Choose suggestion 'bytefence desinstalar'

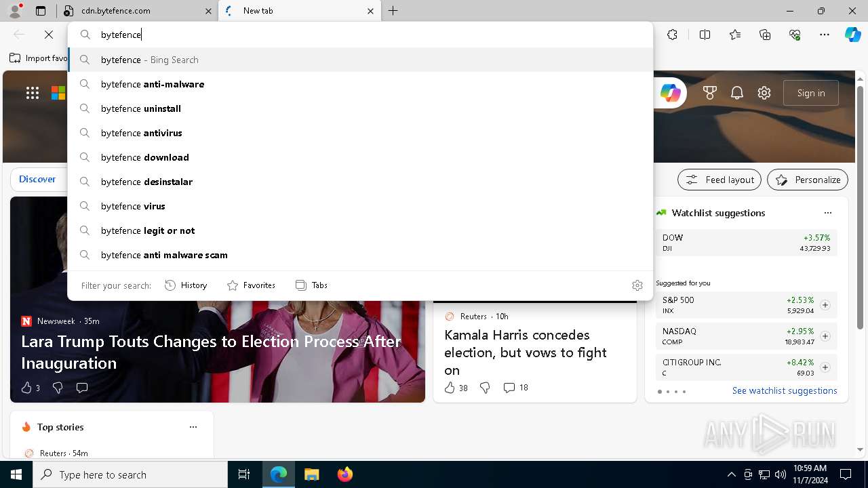[360, 182]
